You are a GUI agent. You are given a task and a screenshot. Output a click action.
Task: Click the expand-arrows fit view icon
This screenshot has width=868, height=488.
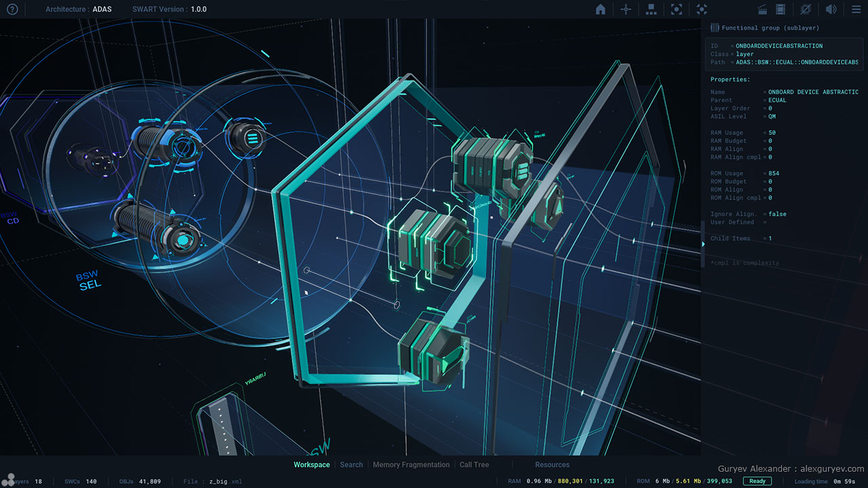pyautogui.click(x=702, y=9)
